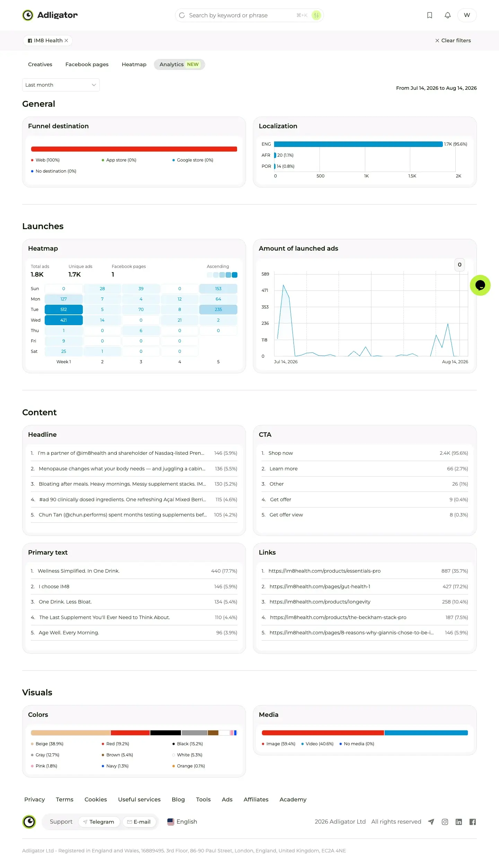Screen dimensions: 499x868
Task: Open the notifications bell
Action: coord(448,15)
